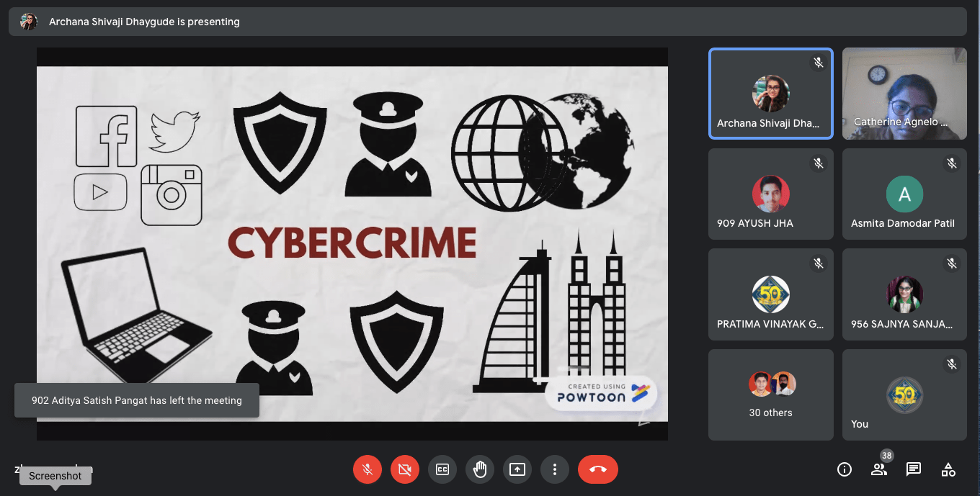
Task: Select Archana Shivaji Dhaygude's presenting tile
Action: (x=771, y=94)
